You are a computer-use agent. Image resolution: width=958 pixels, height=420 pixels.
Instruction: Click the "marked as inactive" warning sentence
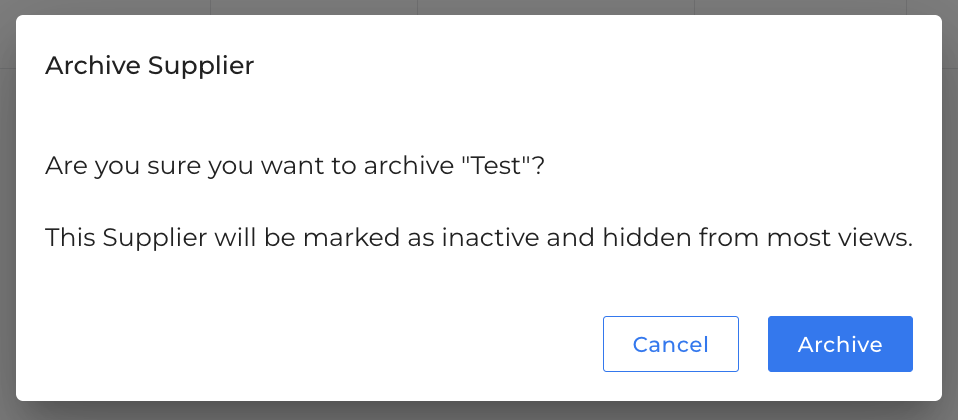point(479,238)
